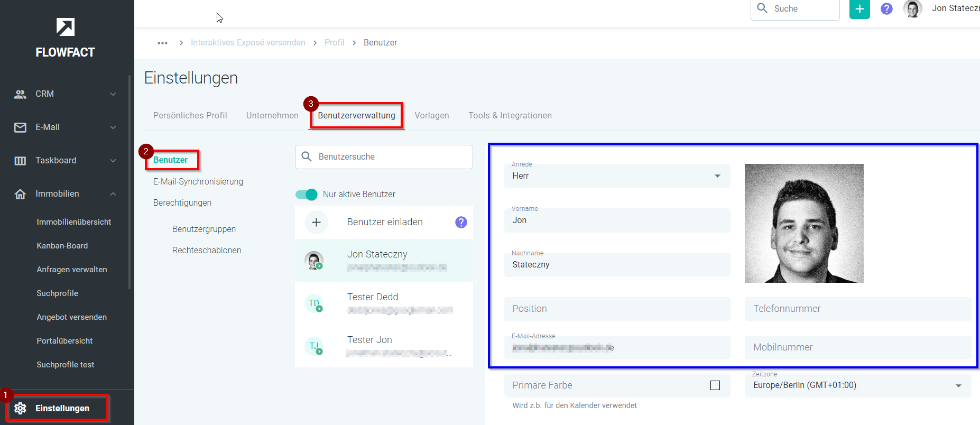Open Anfragen verwalten in sidebar

pos(72,270)
